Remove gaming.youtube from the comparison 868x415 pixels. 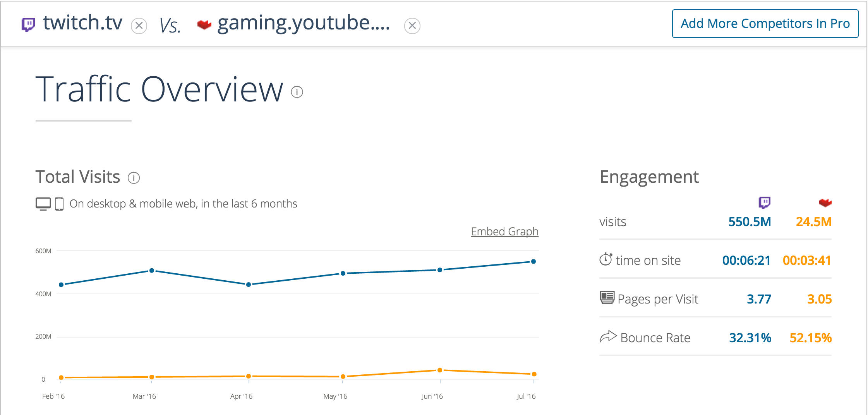click(x=412, y=26)
